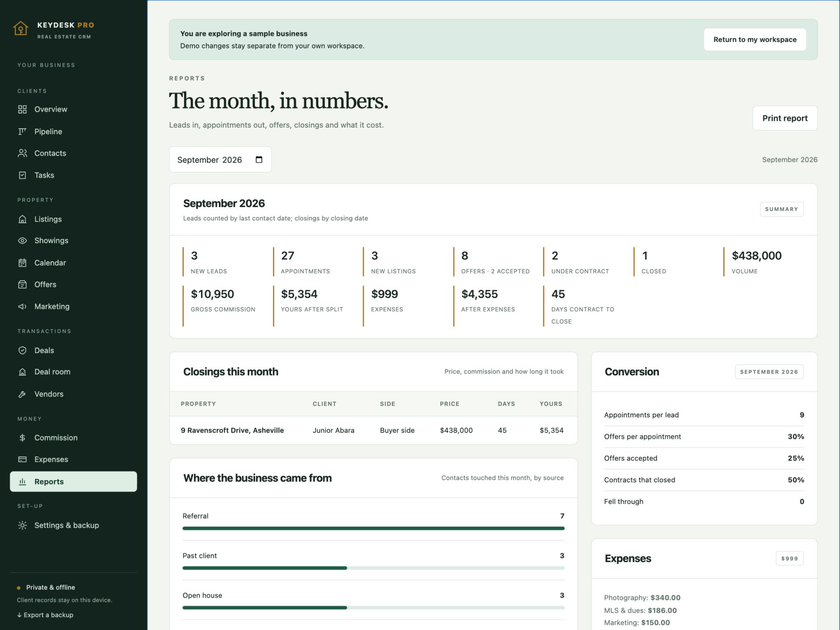The height and width of the screenshot is (630, 840).
Task: Click the Listings house icon
Action: pos(22,219)
